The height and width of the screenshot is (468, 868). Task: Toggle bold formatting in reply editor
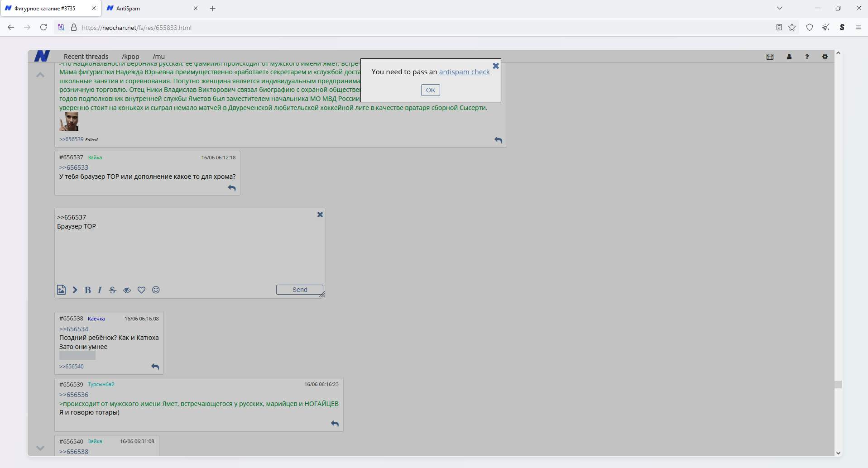[88, 290]
